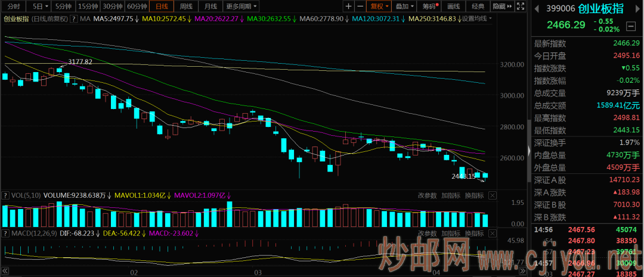The height and width of the screenshot is (277, 644).
Task: Click the 2443.15 low price marker
Action: tap(463, 176)
